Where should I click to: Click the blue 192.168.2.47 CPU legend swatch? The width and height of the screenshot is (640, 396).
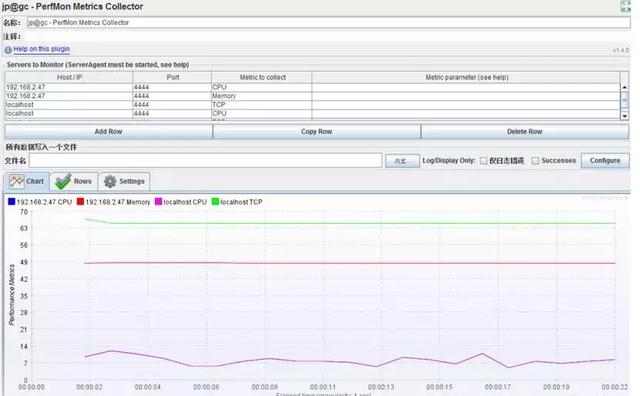tap(11, 202)
